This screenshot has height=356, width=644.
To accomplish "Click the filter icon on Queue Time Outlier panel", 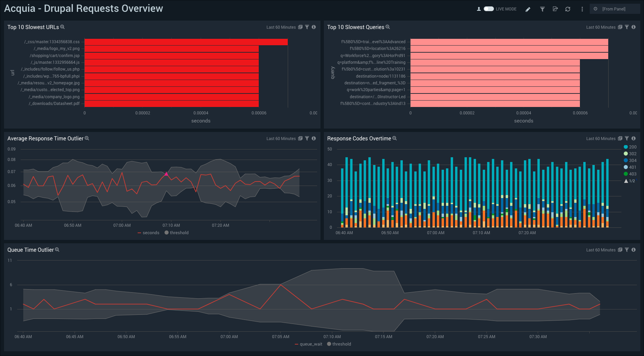I will point(627,250).
